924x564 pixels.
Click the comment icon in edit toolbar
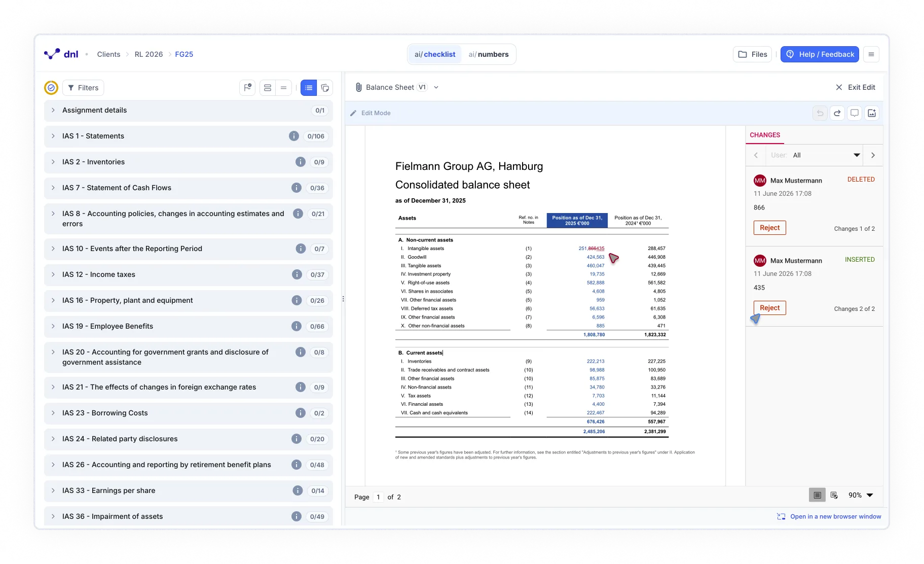[855, 113]
